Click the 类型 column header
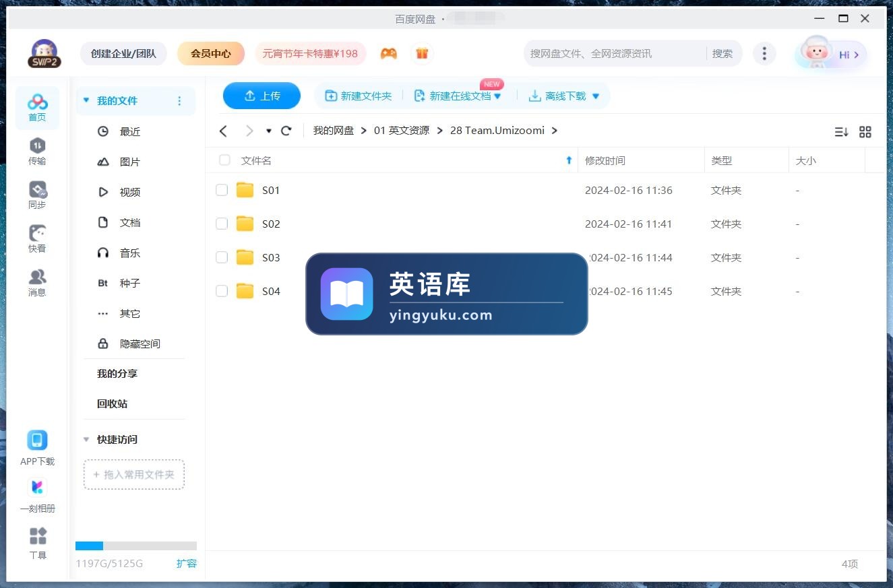The image size is (893, 588). coord(721,160)
